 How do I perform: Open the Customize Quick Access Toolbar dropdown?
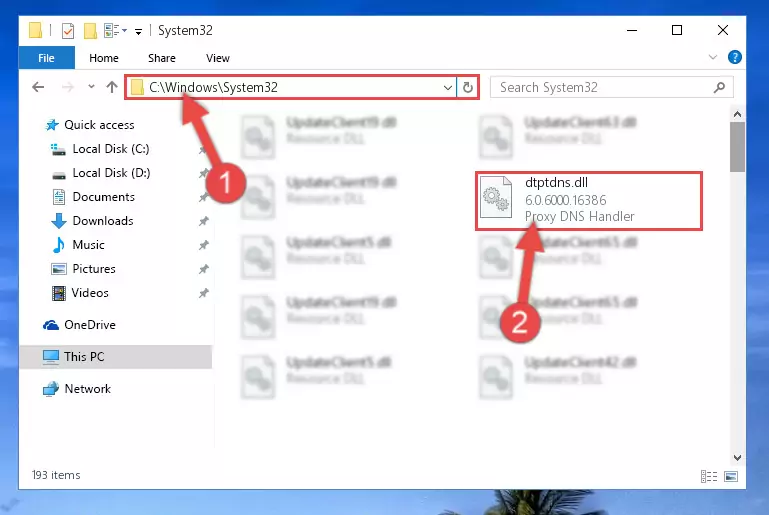pos(139,32)
